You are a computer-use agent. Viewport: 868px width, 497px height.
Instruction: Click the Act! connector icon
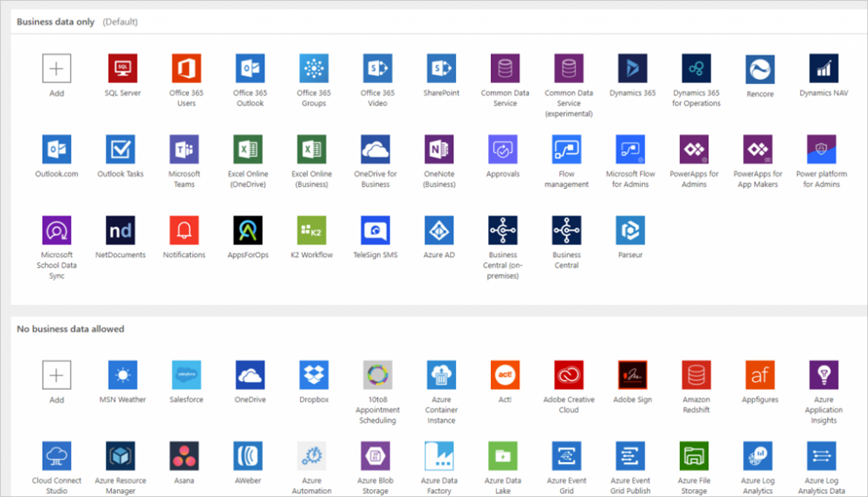[x=505, y=375]
